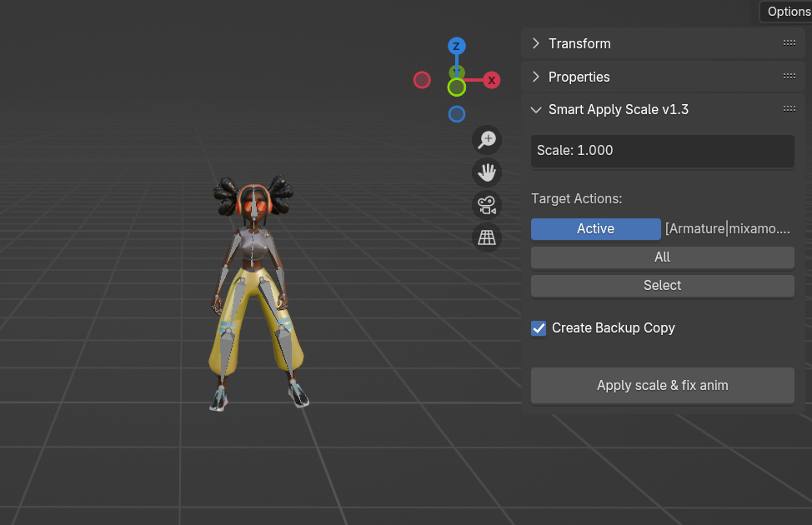
Task: Click the Scale value field
Action: click(x=662, y=151)
